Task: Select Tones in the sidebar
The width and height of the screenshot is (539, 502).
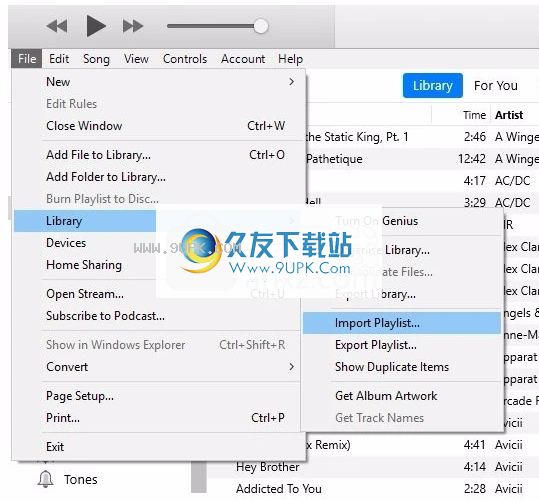Action: 80,479
